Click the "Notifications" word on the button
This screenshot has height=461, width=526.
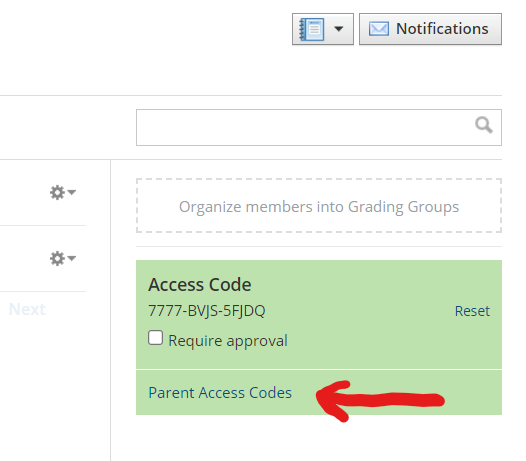tap(442, 29)
